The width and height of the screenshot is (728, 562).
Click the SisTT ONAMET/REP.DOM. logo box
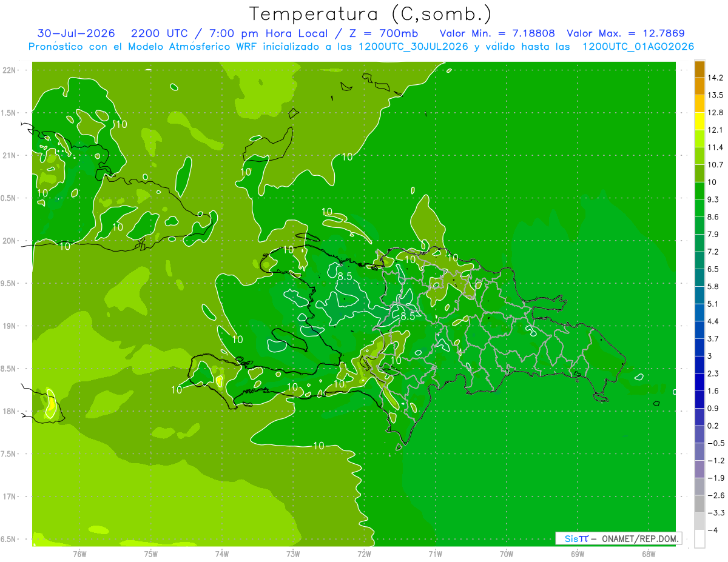pos(618,538)
